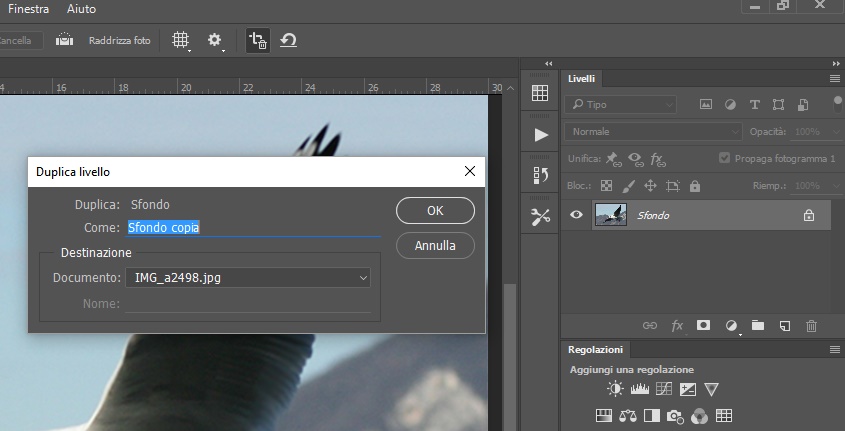Open the Finestra menu
Screen dimensions: 845x431
pos(29,9)
